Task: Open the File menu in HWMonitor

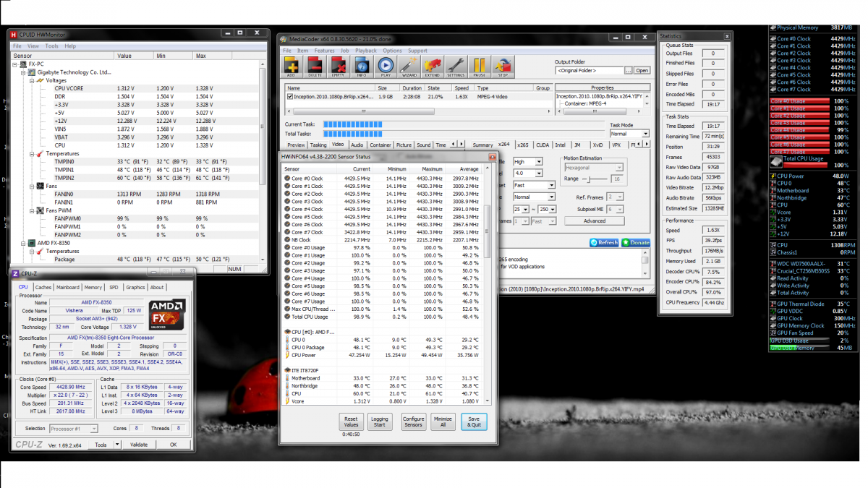Action: click(18, 46)
